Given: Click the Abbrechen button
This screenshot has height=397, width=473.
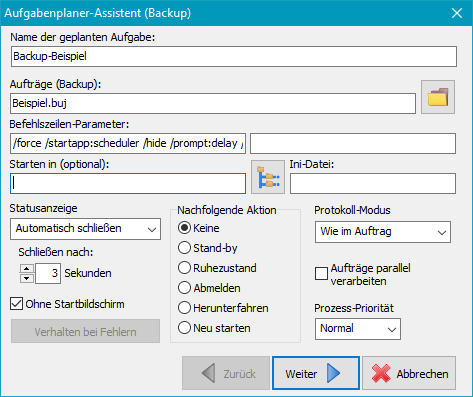Looking at the screenshot, I should 409,373.
